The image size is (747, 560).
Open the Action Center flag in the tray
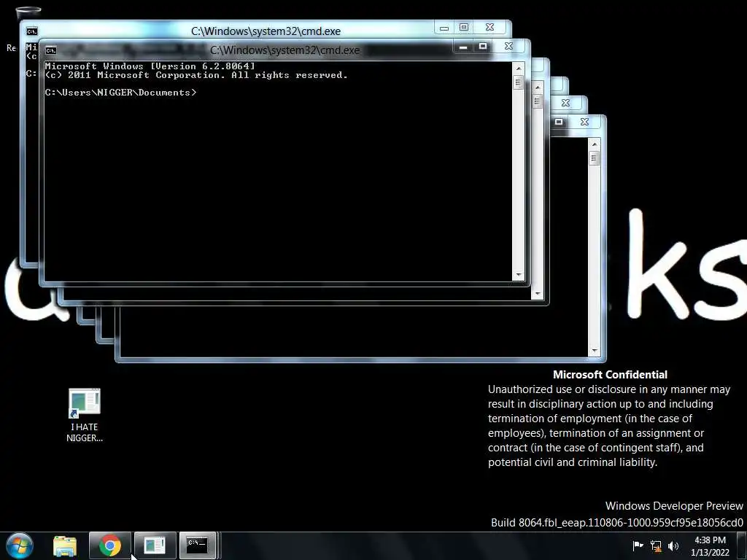pos(638,545)
